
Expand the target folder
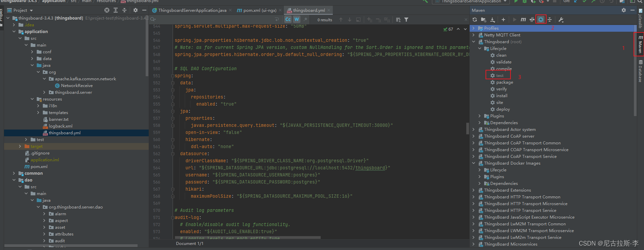20,146
